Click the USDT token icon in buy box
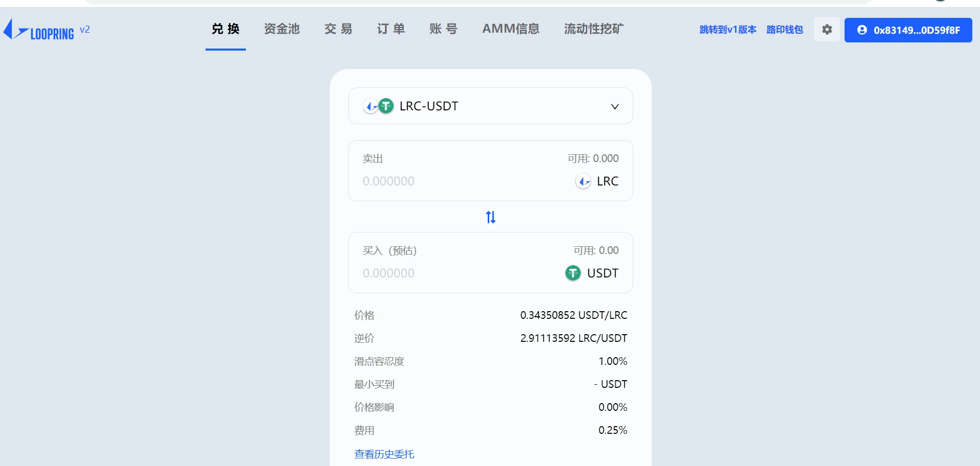980x466 pixels. (x=573, y=273)
